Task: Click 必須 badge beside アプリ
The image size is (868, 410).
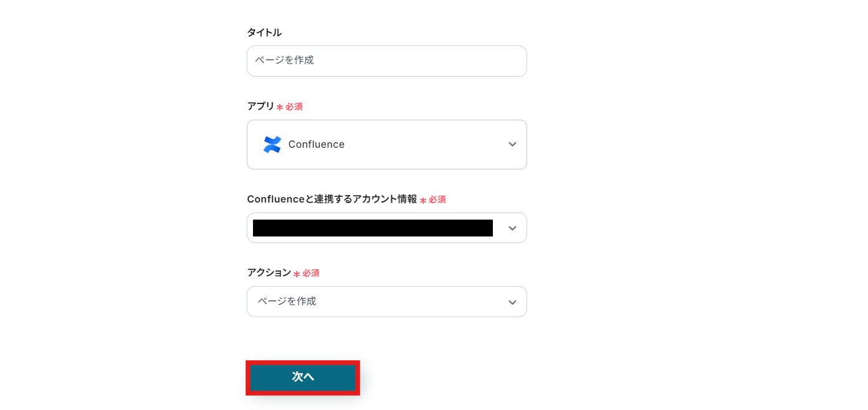Action: tap(294, 107)
